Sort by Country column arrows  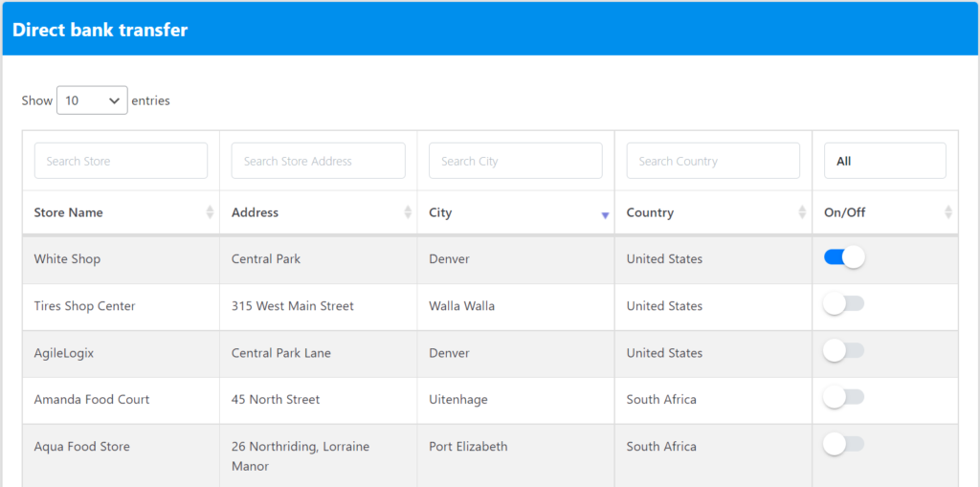click(803, 212)
